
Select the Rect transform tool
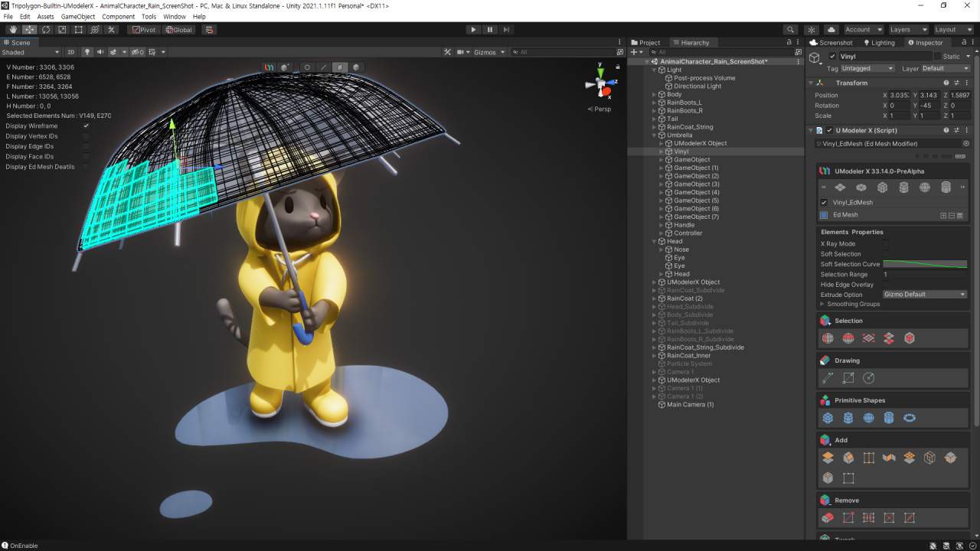coord(79,30)
